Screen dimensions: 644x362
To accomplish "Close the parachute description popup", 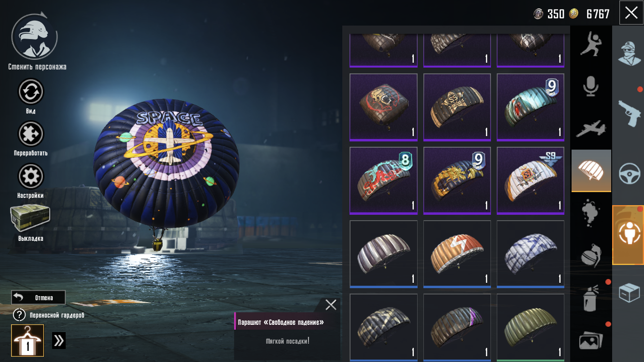I will (331, 305).
